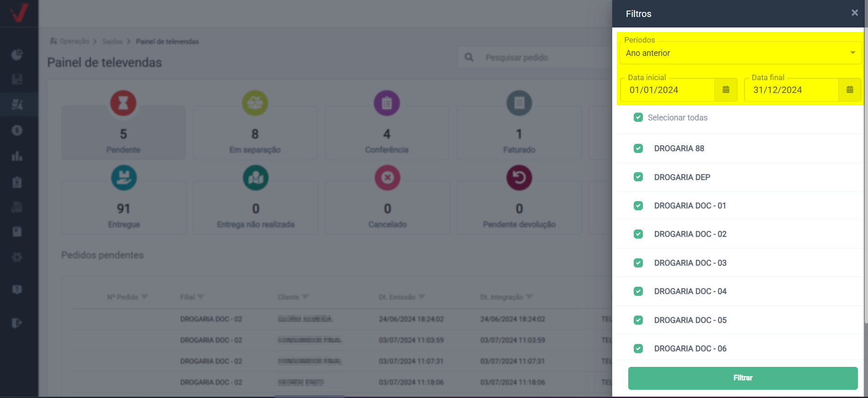
Task: Toggle DROGARIA DOC - 03 checkbox
Action: 638,263
